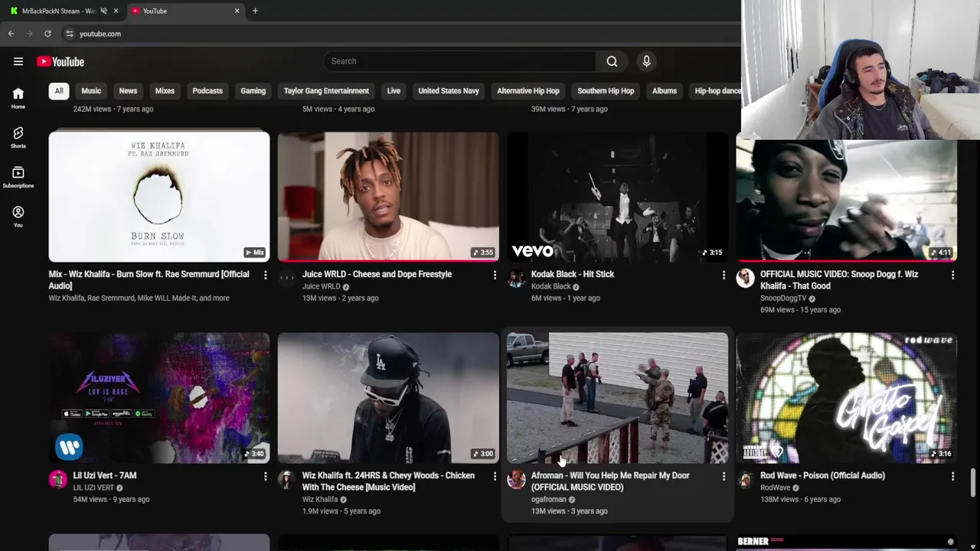Open a new browser tab
The image size is (980, 551).
pos(255,11)
